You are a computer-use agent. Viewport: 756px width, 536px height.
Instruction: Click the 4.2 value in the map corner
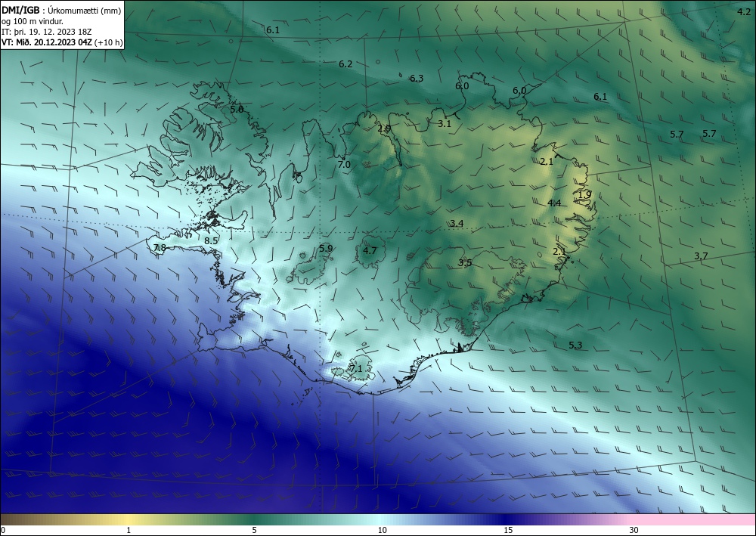tap(744, 12)
